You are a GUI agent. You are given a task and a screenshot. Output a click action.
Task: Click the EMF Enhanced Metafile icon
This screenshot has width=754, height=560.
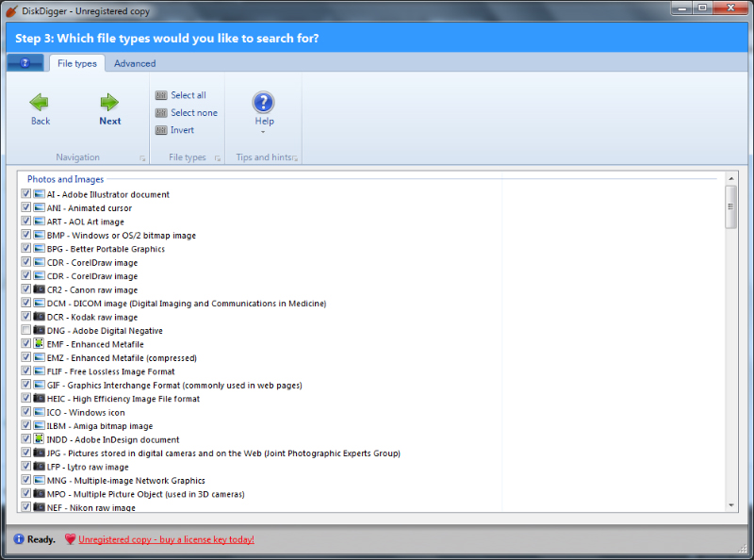39,343
